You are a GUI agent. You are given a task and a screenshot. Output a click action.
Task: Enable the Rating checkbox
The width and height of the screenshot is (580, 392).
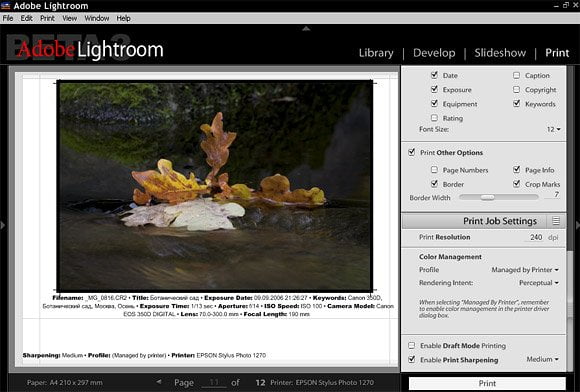434,118
